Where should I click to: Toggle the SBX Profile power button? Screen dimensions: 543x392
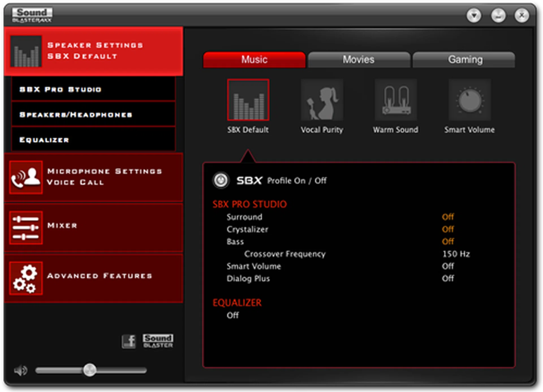(x=221, y=180)
